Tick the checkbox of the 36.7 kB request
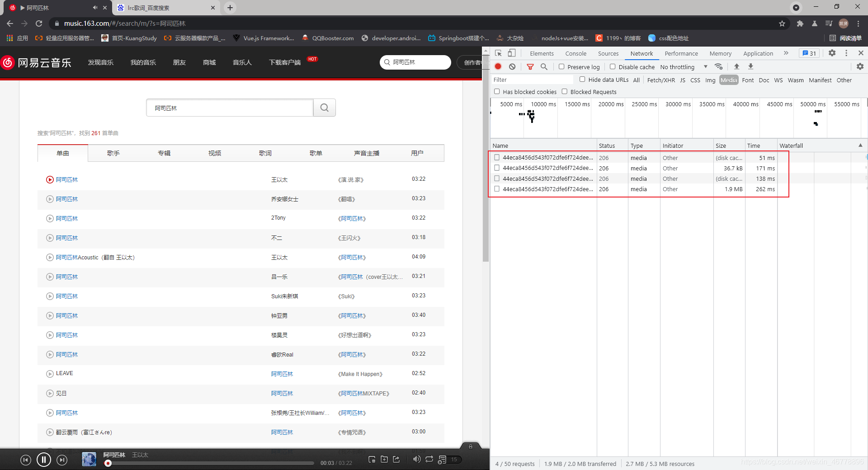Screen dimensions: 868x470 497,168
